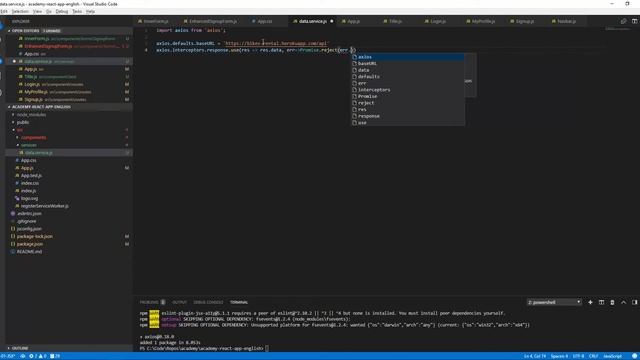Click the unsaved dot on data.service.js tab
This screenshot has width=640, height=360.
pyautogui.click(x=331, y=21)
